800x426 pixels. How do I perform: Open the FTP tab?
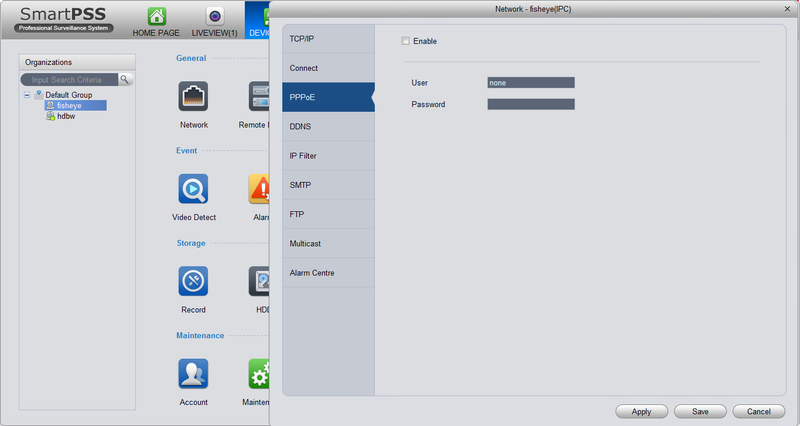point(329,214)
